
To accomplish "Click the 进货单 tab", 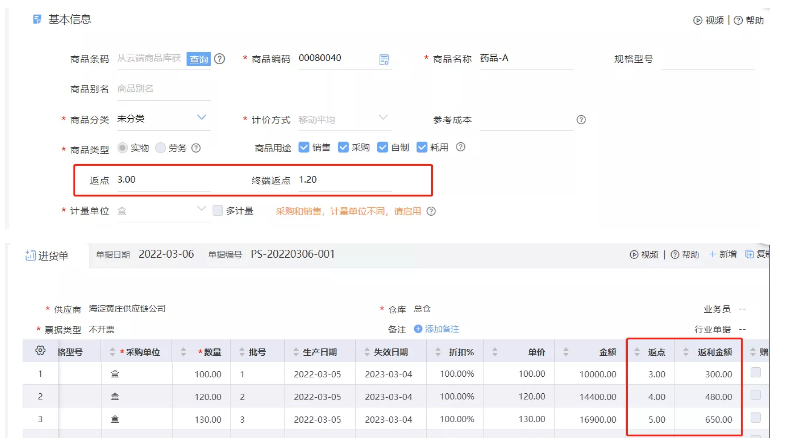I will click(47, 256).
